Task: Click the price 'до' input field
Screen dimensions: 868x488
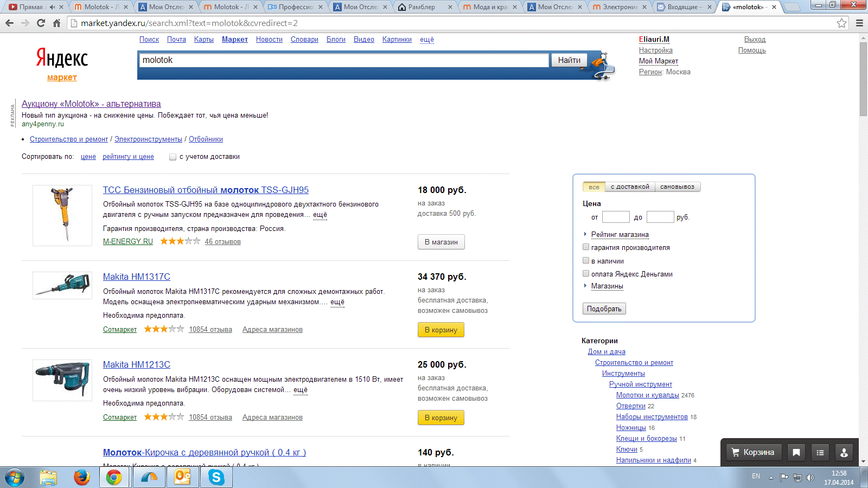Action: click(x=660, y=217)
